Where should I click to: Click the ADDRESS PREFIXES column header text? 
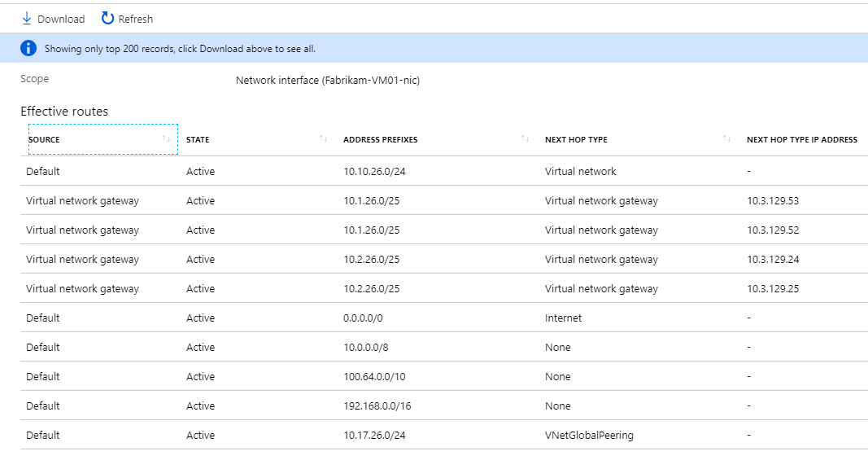[380, 139]
